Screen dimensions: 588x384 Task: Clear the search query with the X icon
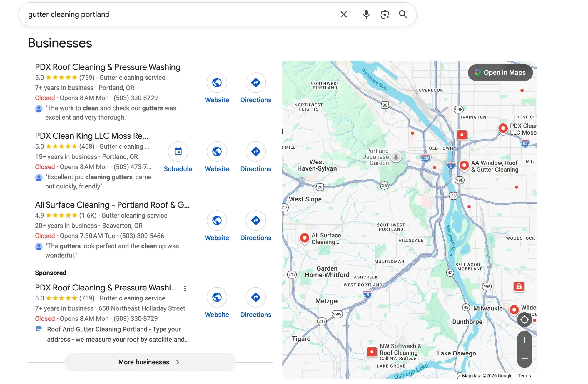343,14
